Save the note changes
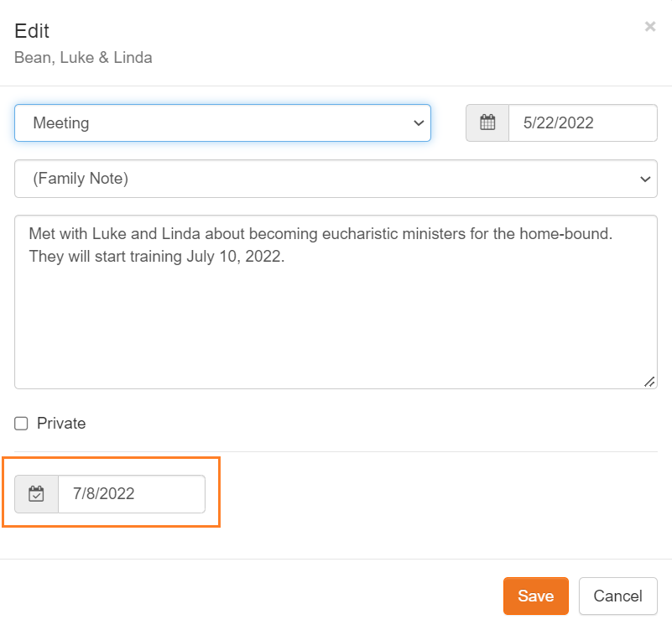 tap(535, 596)
